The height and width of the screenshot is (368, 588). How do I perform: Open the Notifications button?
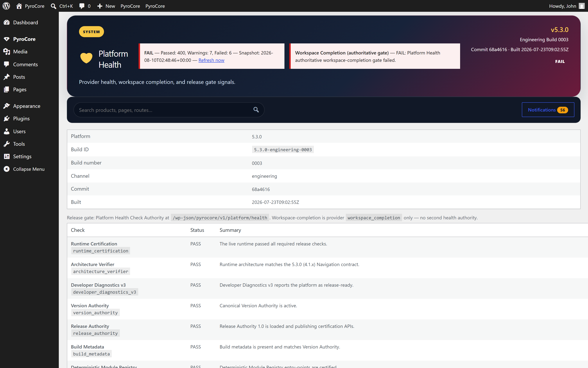click(548, 110)
